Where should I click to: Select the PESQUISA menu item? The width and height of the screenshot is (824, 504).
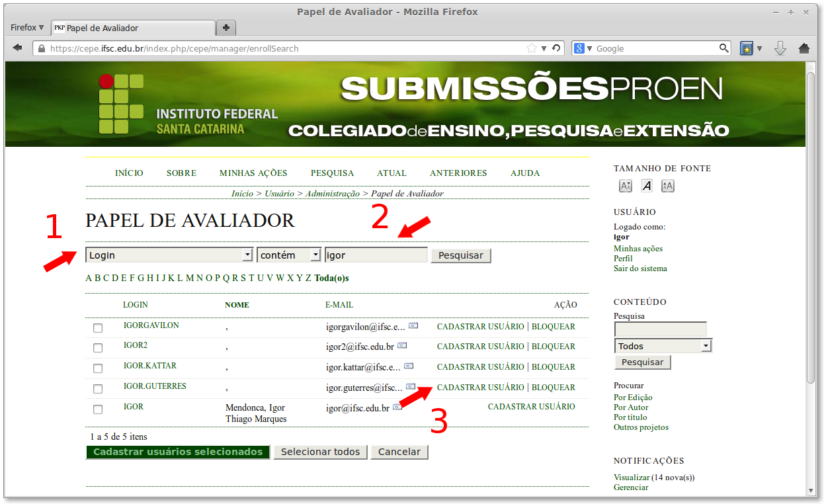tap(332, 173)
